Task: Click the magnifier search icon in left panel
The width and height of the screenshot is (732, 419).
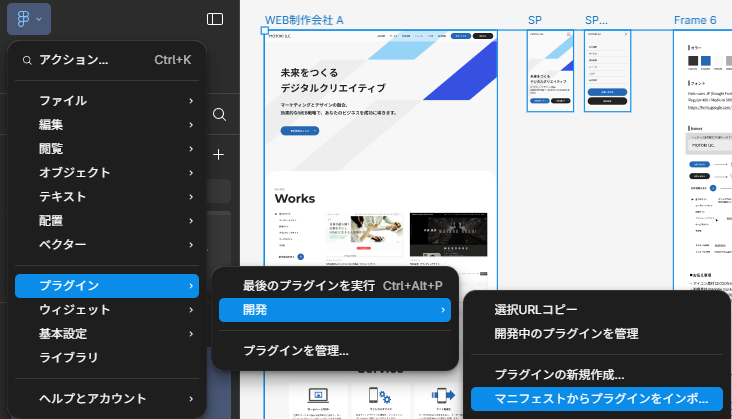Action: pos(219,114)
